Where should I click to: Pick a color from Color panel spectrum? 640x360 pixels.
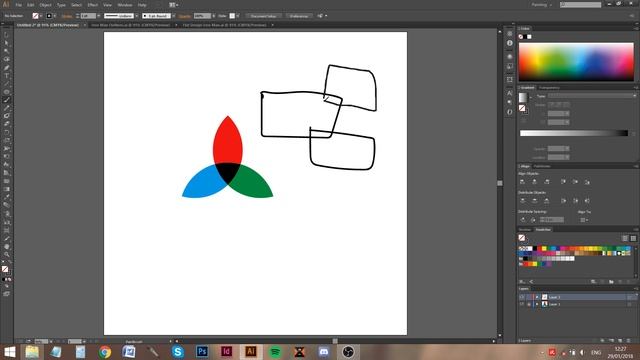576,62
